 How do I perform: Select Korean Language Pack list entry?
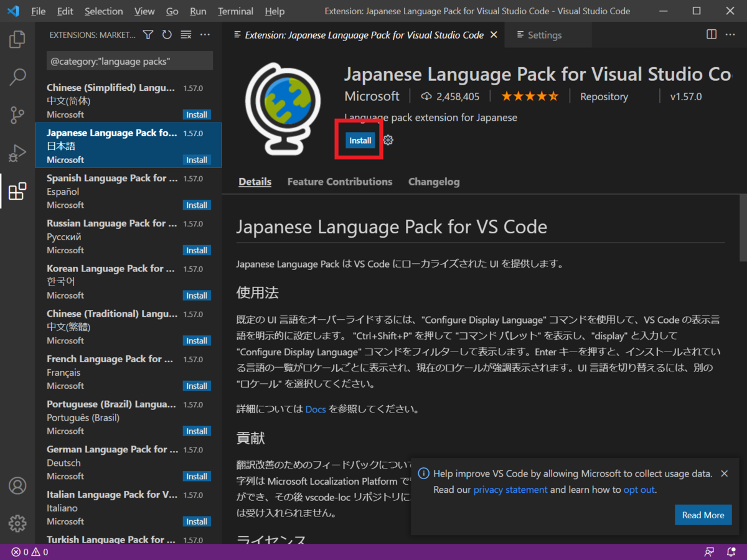[x=128, y=281]
